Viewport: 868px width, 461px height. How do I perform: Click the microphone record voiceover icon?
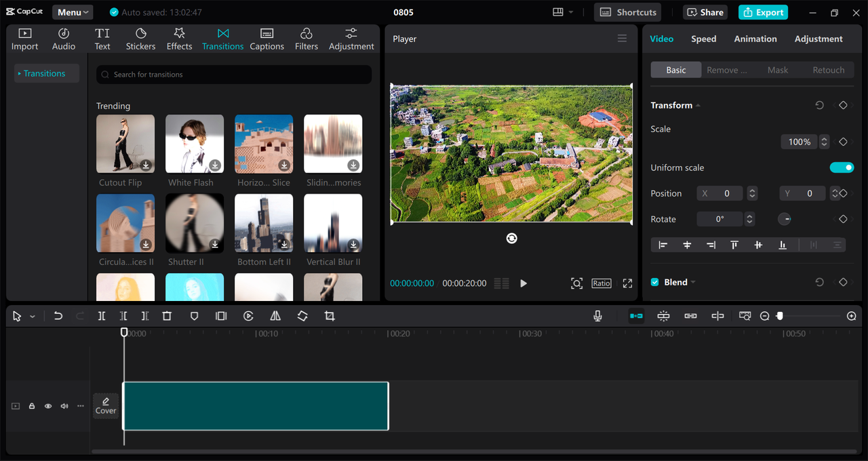pyautogui.click(x=597, y=316)
